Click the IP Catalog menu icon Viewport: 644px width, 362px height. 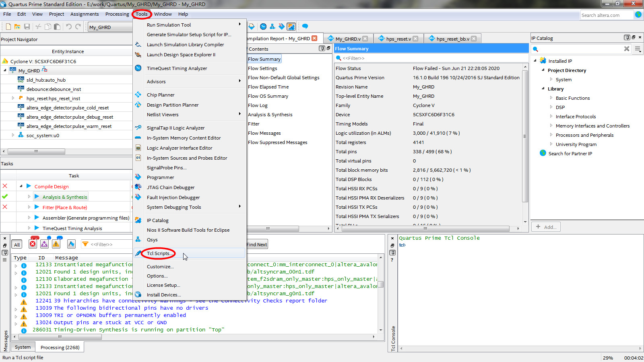click(x=138, y=220)
